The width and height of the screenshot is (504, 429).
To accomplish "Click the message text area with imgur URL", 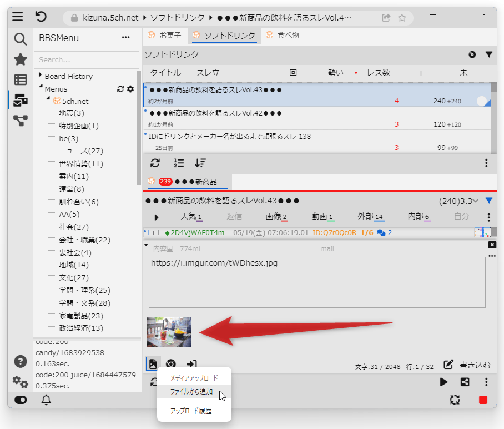I will point(317,282).
